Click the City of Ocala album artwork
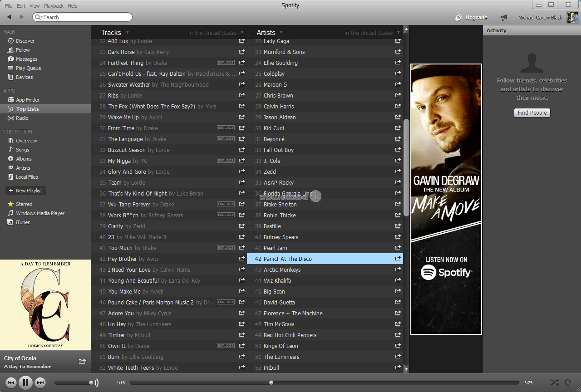The image size is (581, 392). (x=45, y=304)
